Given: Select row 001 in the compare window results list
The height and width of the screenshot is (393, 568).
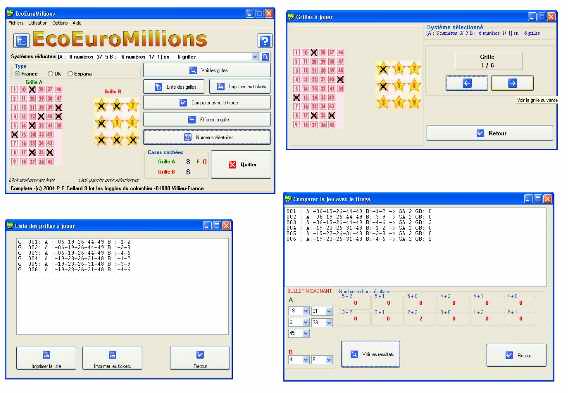Looking at the screenshot, I should point(359,210).
